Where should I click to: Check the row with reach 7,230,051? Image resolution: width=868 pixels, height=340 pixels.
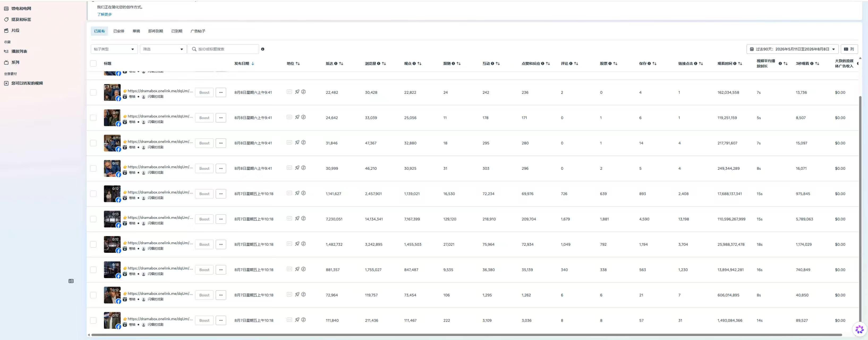click(x=93, y=219)
